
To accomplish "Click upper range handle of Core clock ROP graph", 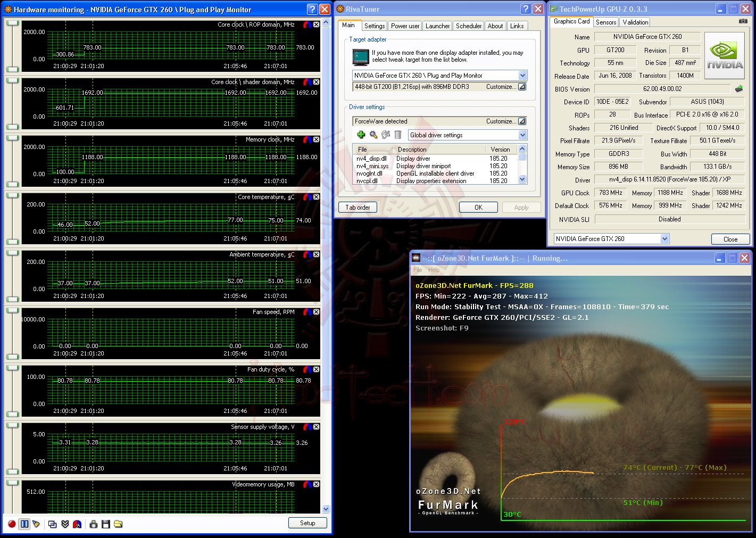I will pos(12,24).
